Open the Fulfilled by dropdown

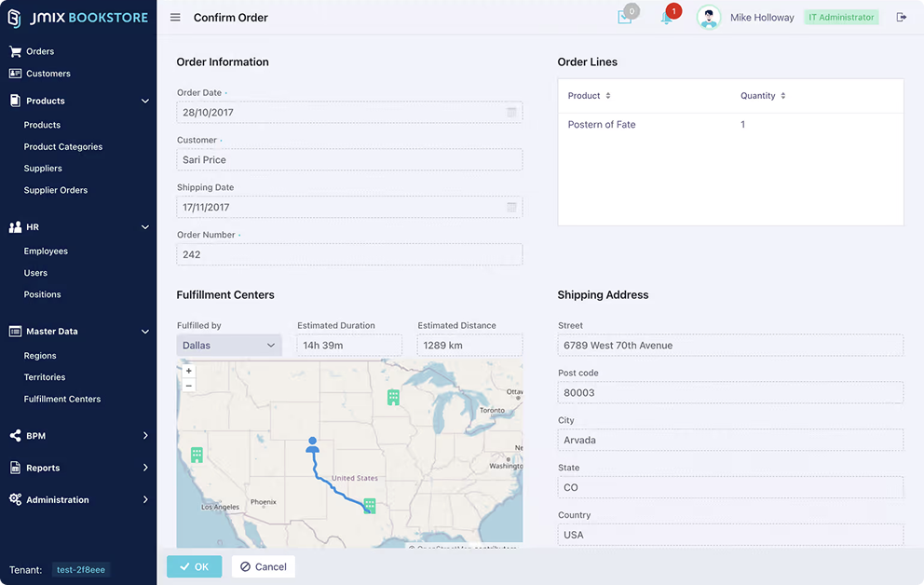click(x=229, y=346)
